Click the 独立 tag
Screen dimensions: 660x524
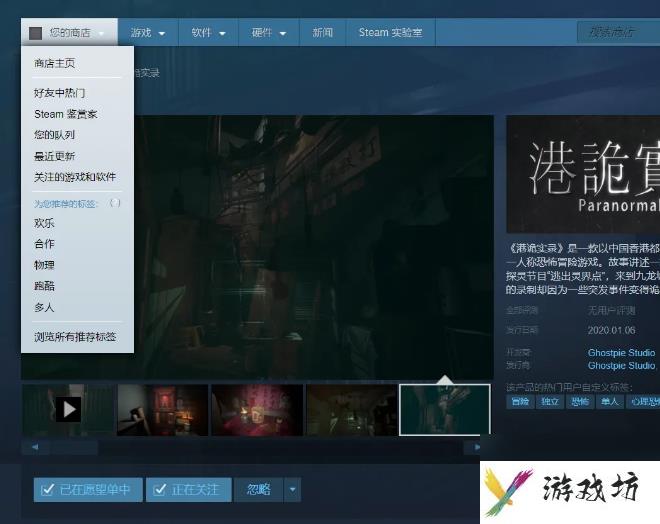tap(550, 402)
